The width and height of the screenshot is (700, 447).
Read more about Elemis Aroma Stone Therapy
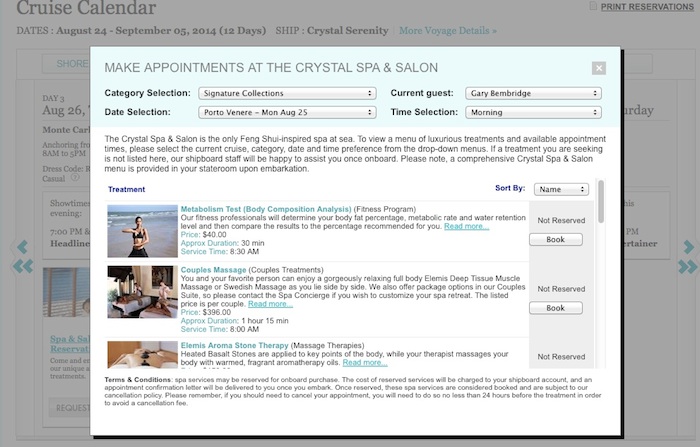click(x=365, y=363)
